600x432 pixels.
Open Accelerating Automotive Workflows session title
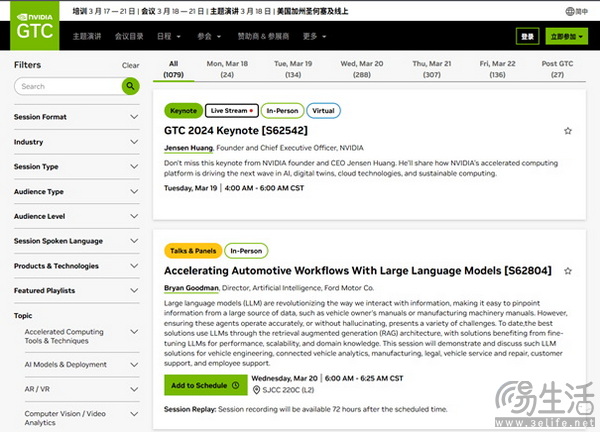pos(358,271)
